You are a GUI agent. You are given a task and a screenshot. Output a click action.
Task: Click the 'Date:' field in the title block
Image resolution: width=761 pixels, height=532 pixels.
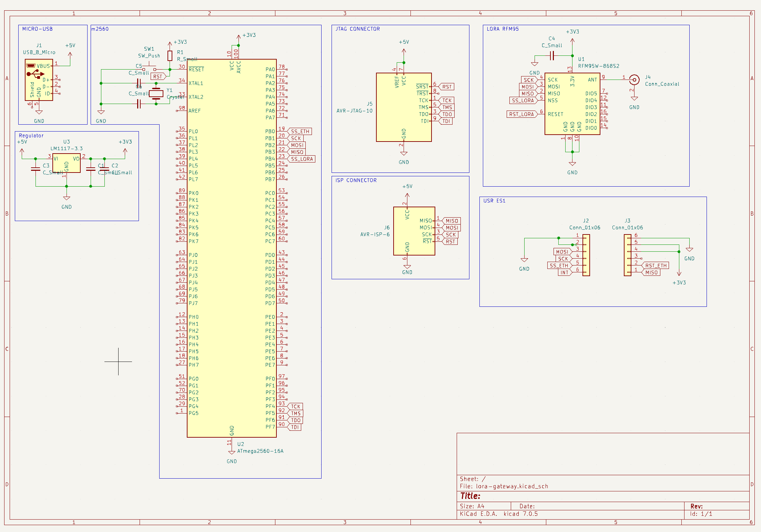click(527, 506)
